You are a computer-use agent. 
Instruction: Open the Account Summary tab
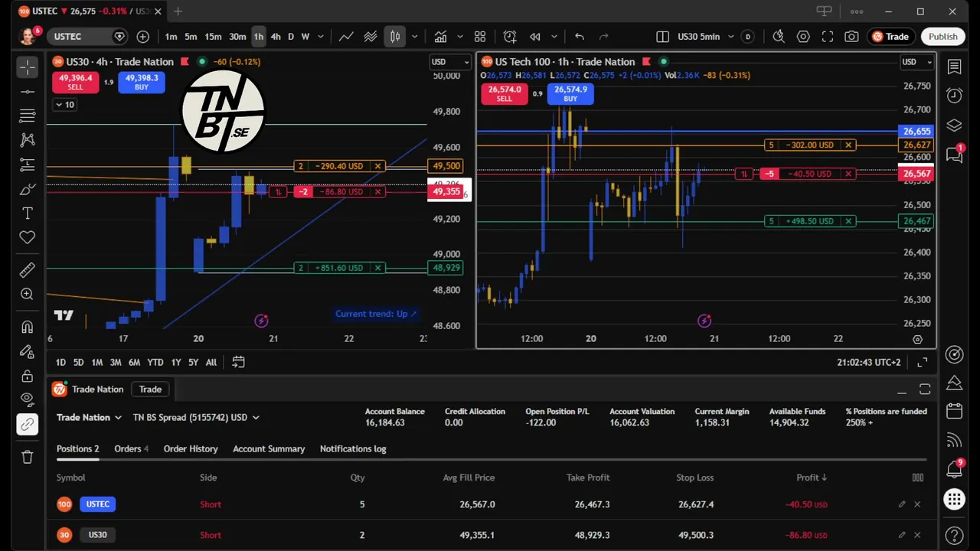tap(269, 449)
